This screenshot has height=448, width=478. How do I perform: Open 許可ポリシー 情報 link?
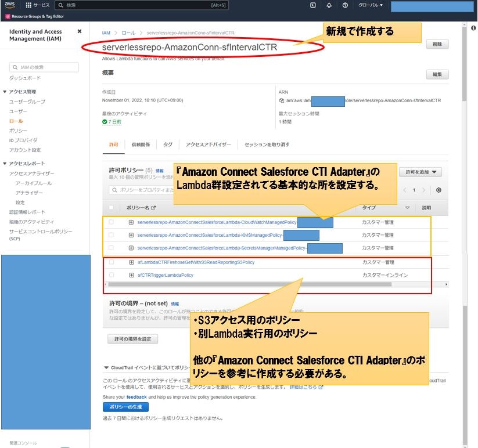[x=160, y=171]
